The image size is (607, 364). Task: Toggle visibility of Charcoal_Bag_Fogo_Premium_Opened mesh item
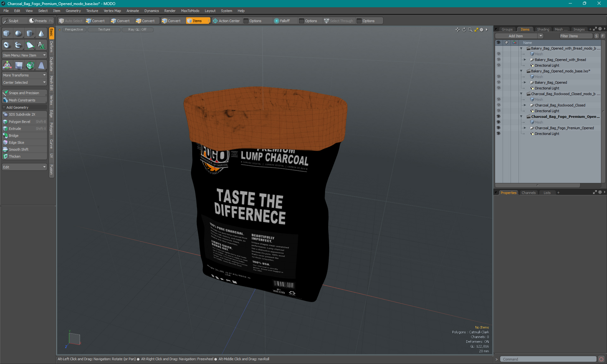click(x=499, y=128)
